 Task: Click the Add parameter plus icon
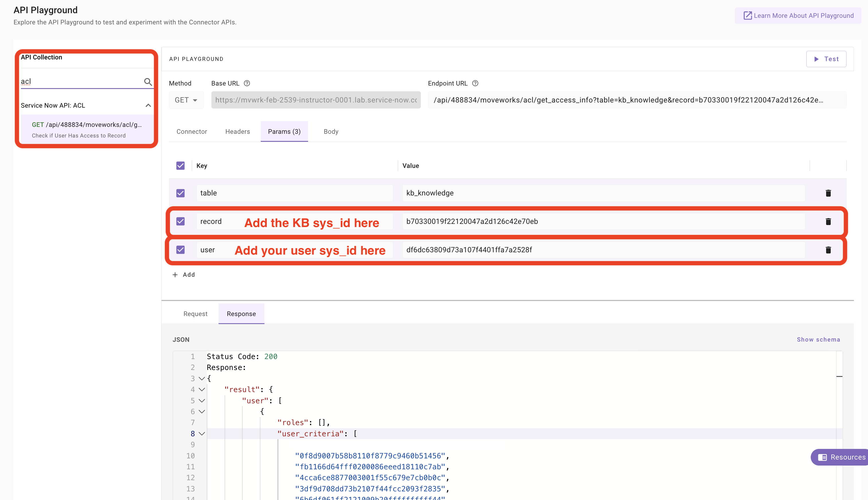175,275
